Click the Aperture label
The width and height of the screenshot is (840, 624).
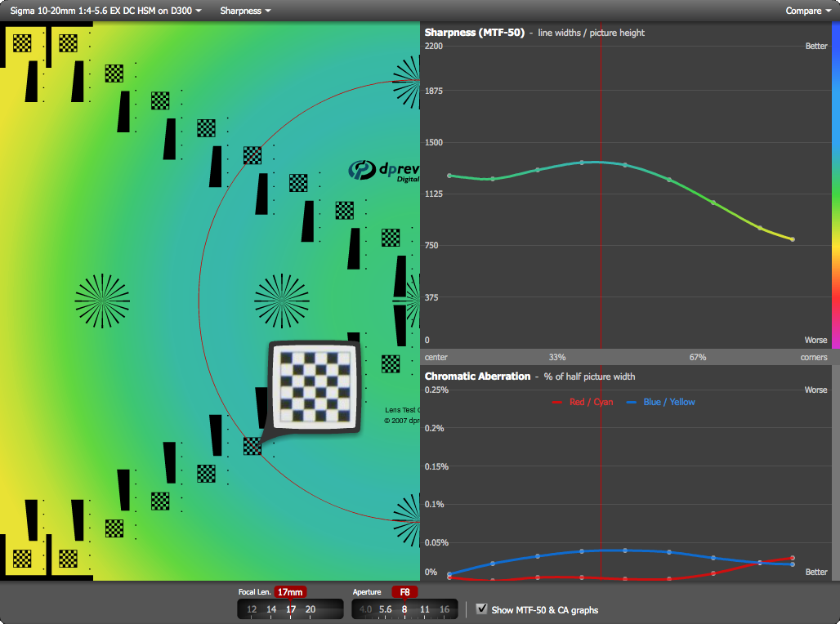tap(366, 592)
